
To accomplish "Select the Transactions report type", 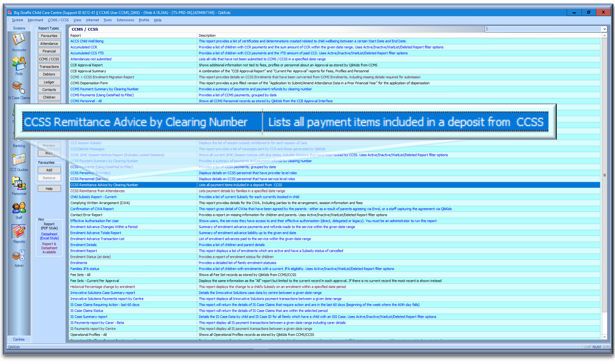I will [x=49, y=67].
